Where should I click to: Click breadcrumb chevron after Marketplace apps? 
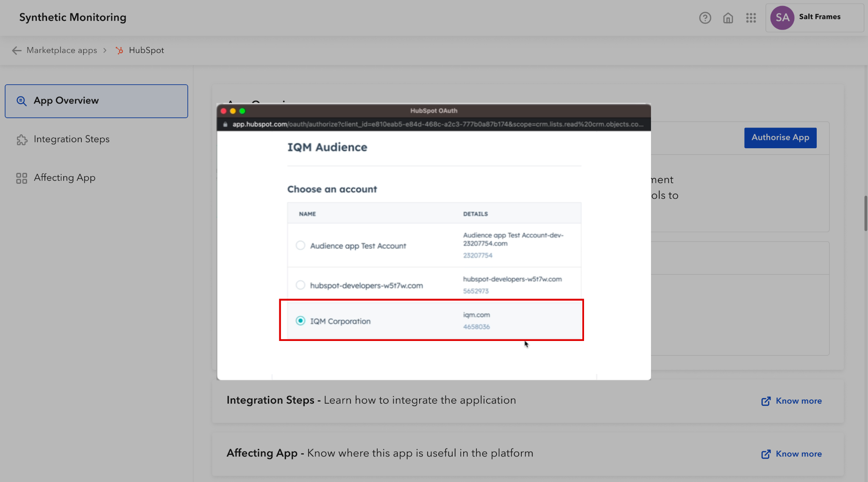pos(105,50)
